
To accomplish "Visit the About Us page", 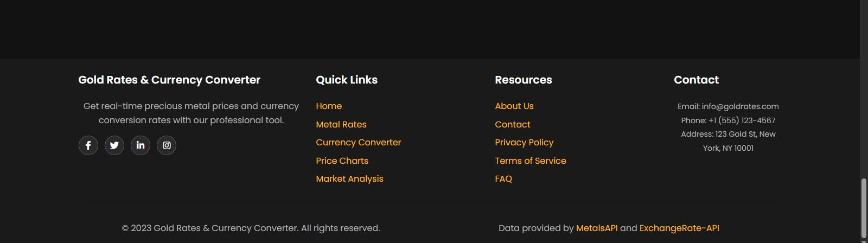I will (514, 106).
